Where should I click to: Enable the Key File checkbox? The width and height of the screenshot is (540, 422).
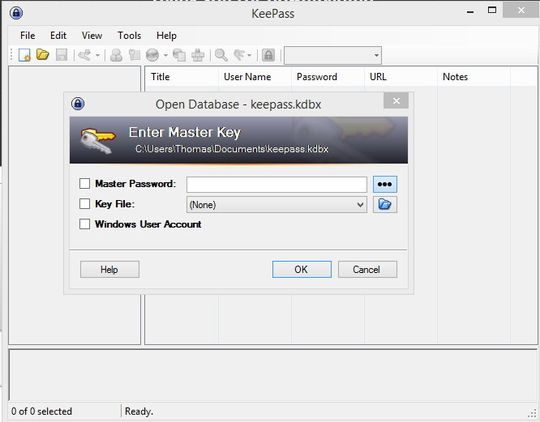(x=84, y=204)
